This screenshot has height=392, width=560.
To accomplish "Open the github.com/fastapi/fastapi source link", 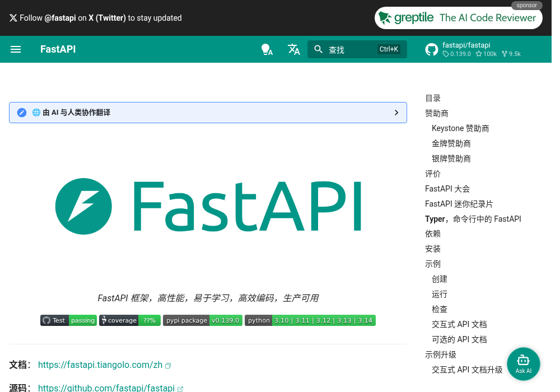I will coord(106,388).
